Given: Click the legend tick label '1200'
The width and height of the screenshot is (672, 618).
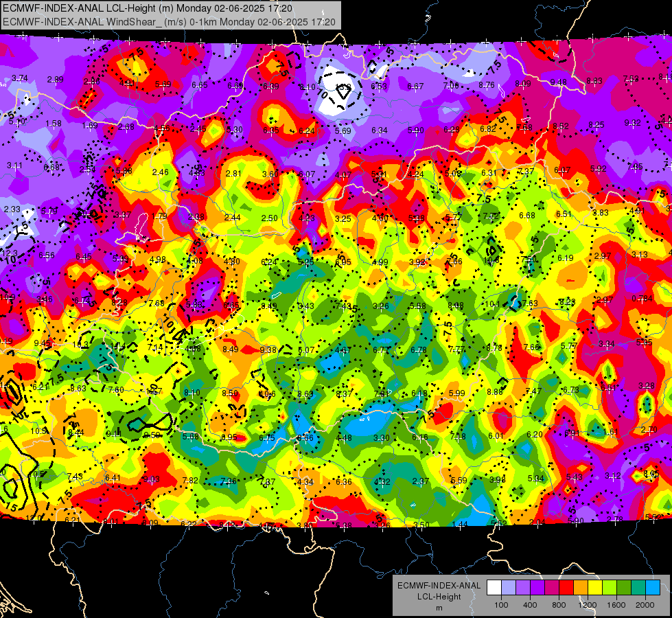Looking at the screenshot, I should (x=588, y=605).
